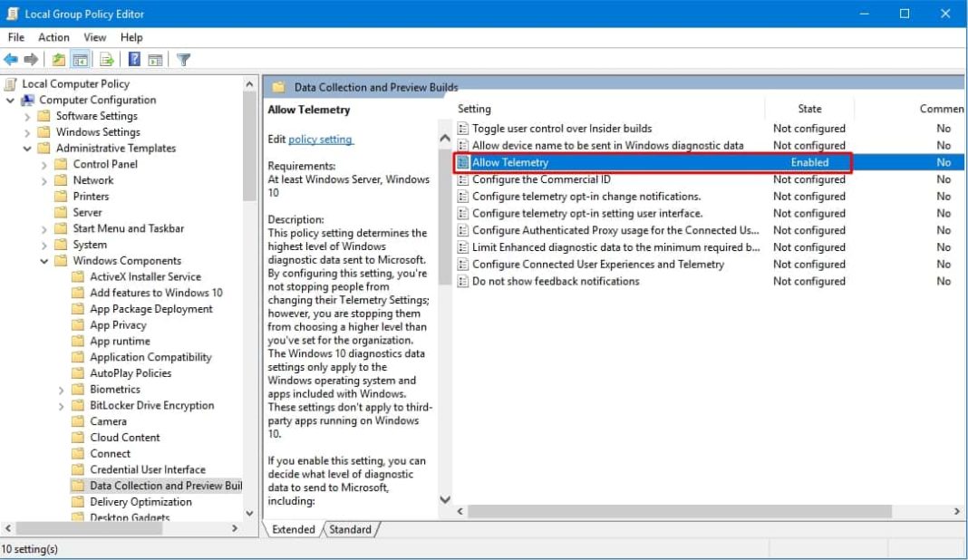Click the Export List toolbar icon
Image resolution: width=968 pixels, height=560 pixels.
click(x=107, y=59)
